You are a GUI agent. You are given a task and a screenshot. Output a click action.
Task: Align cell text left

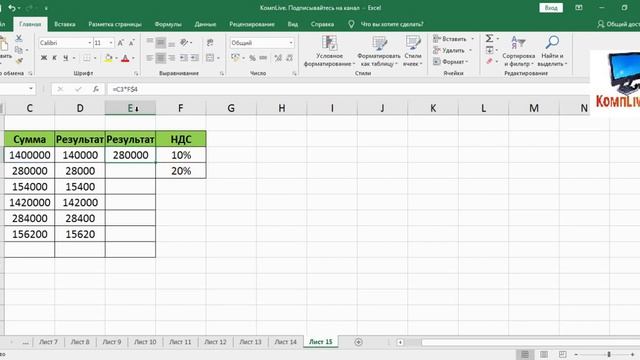click(150, 58)
